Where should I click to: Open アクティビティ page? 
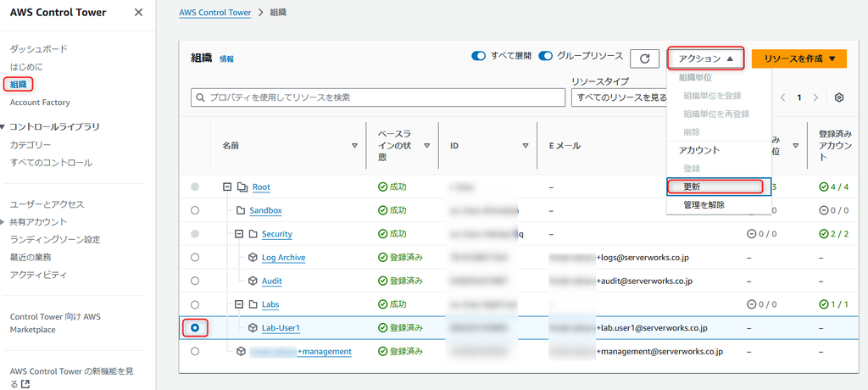(38, 275)
